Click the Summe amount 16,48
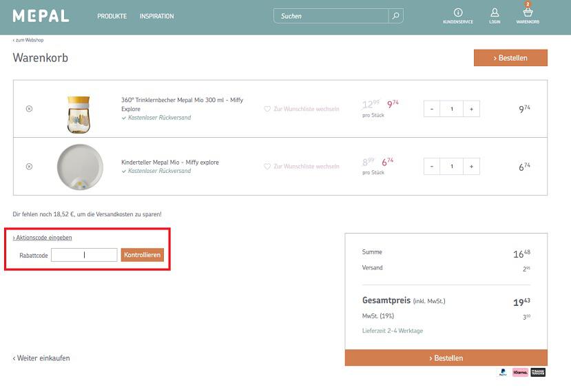The height and width of the screenshot is (392, 571). (521, 254)
